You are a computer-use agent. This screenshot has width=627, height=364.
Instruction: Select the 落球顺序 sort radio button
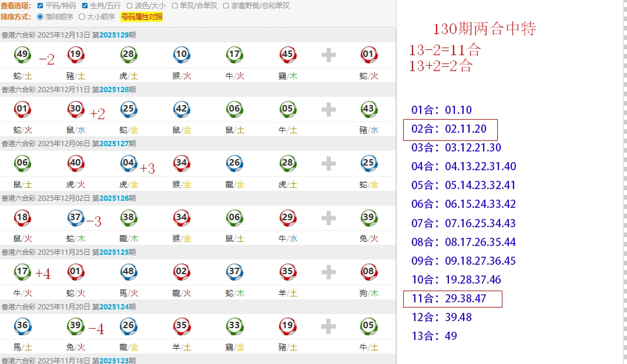40,17
